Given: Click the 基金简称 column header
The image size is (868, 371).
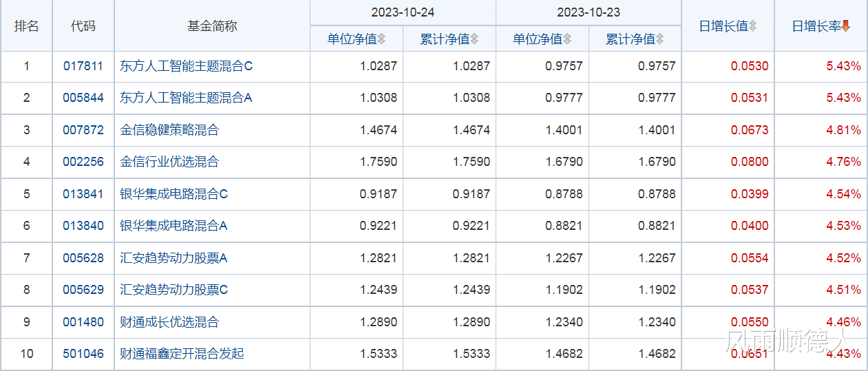Looking at the screenshot, I should pyautogui.click(x=212, y=26).
